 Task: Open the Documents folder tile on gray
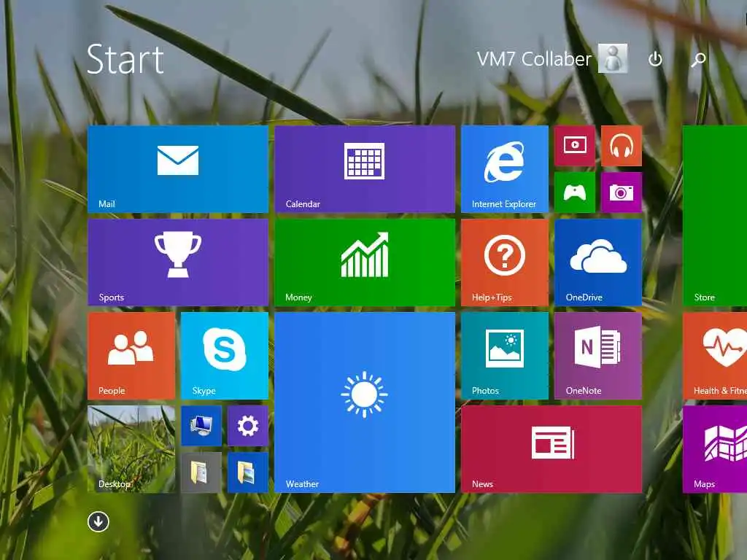click(201, 472)
